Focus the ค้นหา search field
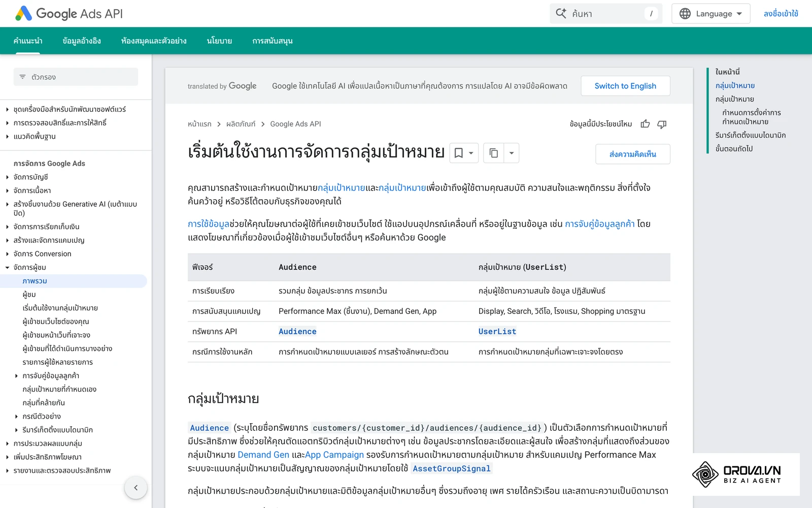This screenshot has width=812, height=508. (606, 14)
